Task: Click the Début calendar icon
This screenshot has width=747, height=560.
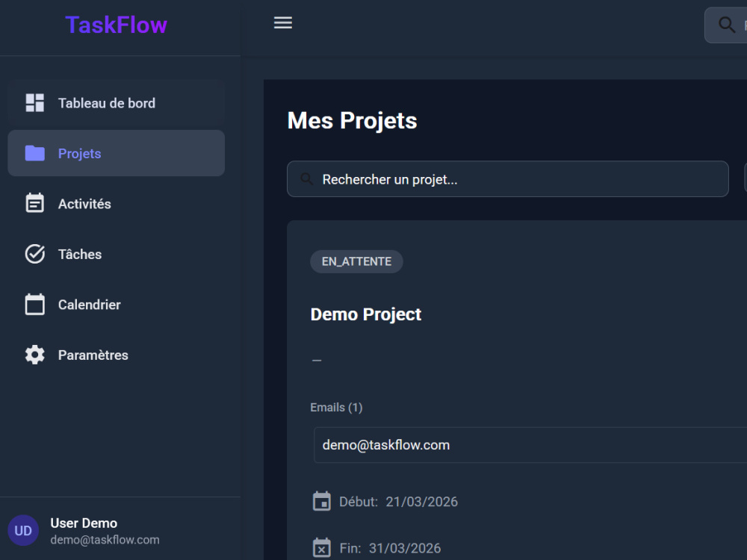Action: pyautogui.click(x=321, y=502)
